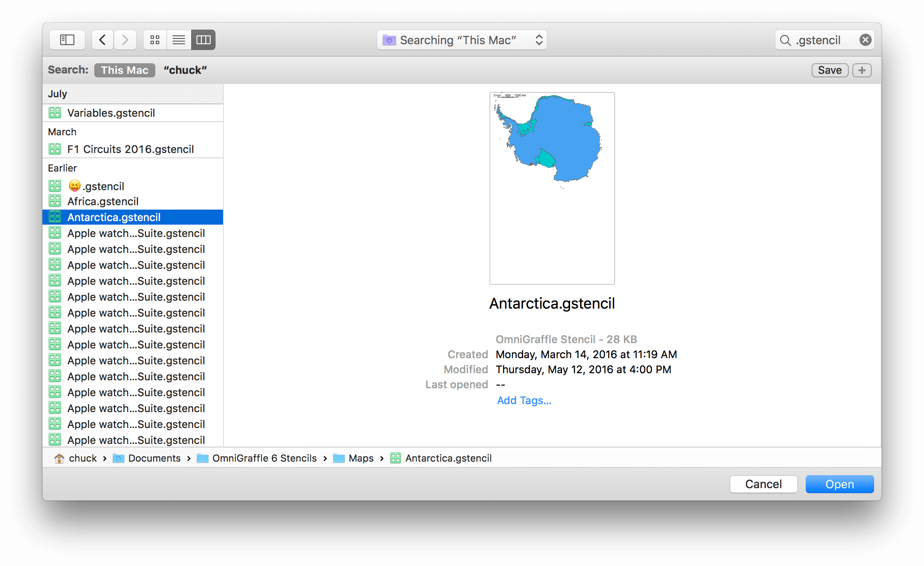Click the Antarctica.gstencil file icon

tap(55, 217)
